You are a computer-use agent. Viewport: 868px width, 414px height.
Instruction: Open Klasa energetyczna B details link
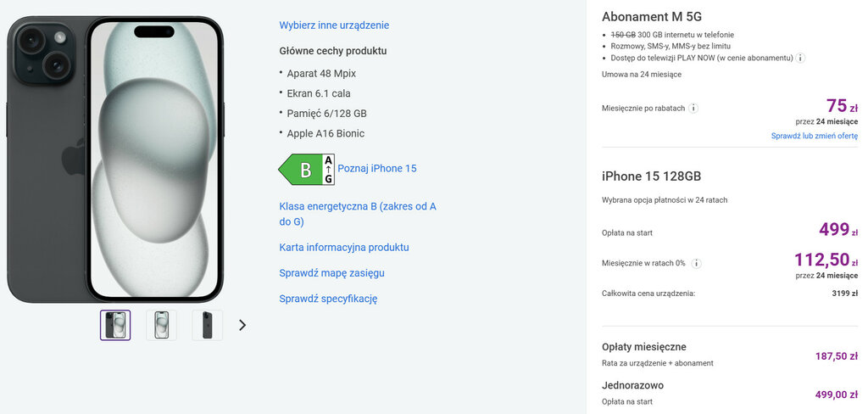357,214
